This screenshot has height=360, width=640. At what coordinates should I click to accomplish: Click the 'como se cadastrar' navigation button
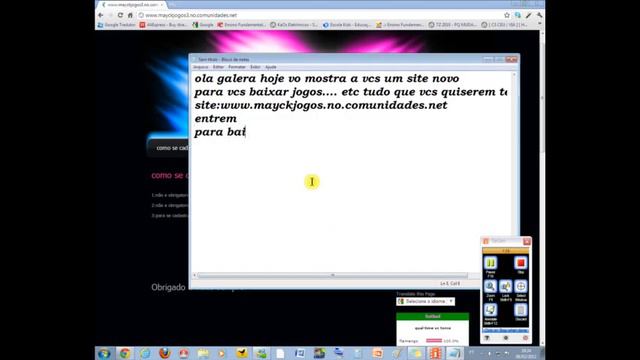tap(172, 148)
